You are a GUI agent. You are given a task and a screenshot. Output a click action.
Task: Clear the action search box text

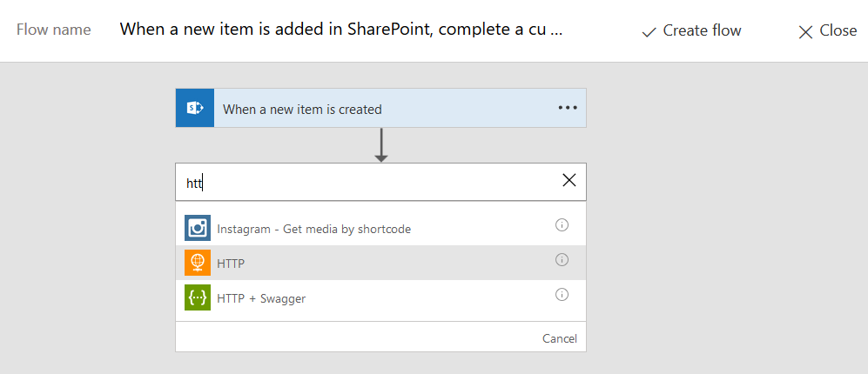point(569,180)
